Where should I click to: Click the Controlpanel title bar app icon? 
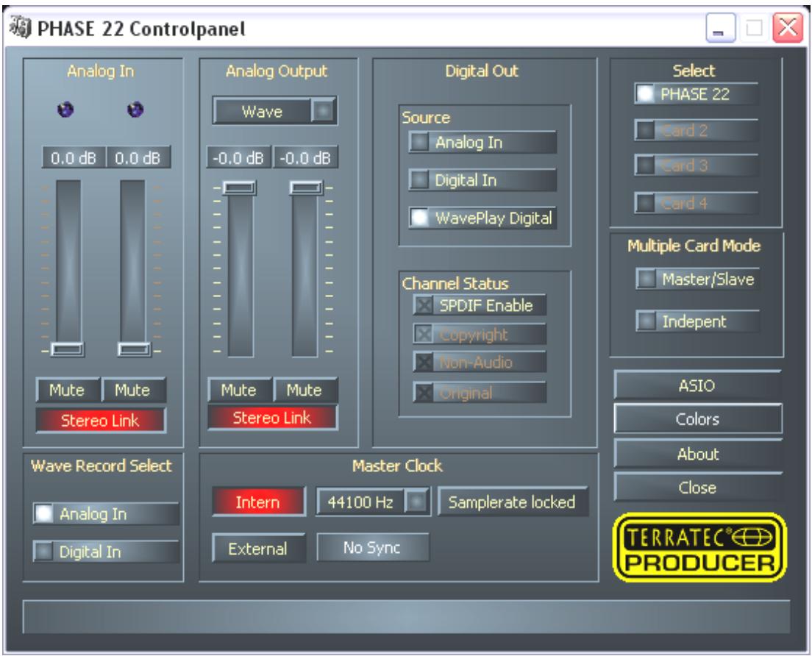21,27
